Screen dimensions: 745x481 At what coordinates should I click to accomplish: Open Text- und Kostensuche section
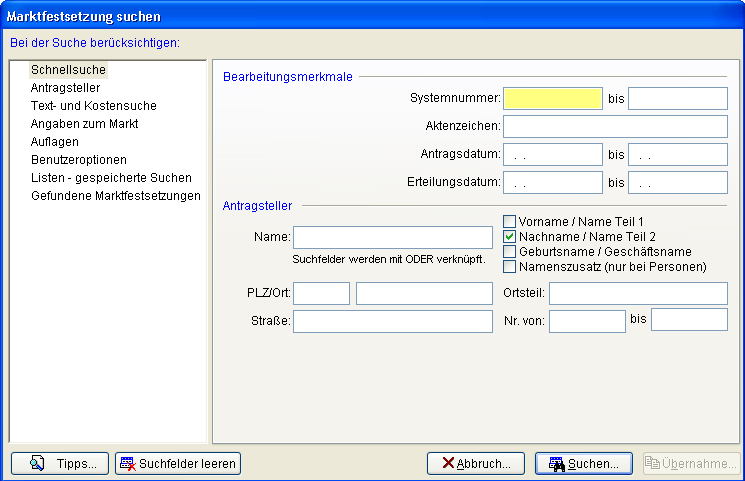[93, 106]
